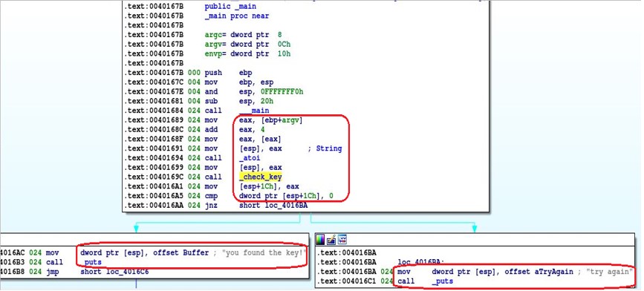Viewport: 644px width, 291px height.
Task: Click the 'argc= dword ptr 8' definition
Action: [x=243, y=35]
